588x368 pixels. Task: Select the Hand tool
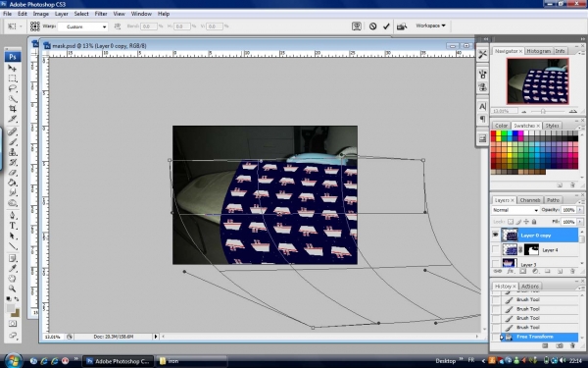pyautogui.click(x=12, y=279)
